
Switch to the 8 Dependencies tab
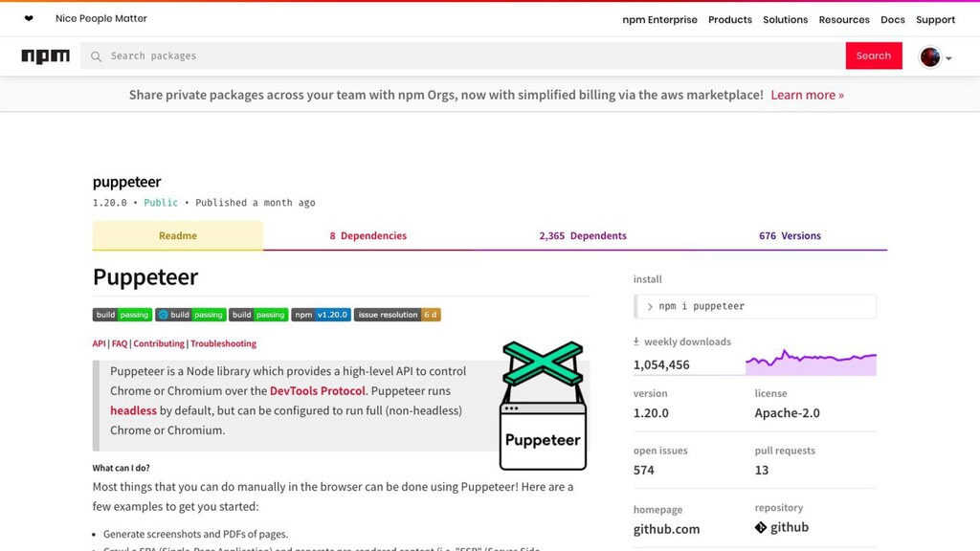pyautogui.click(x=368, y=235)
